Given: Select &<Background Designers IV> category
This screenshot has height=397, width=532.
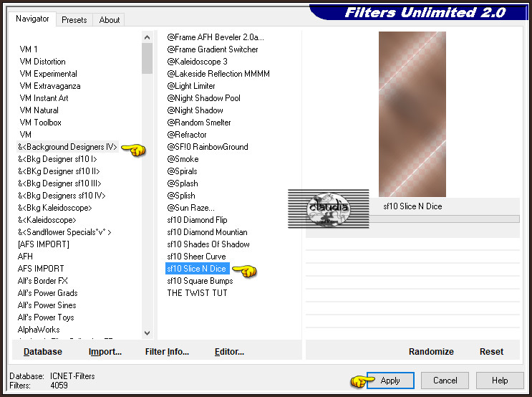Looking at the screenshot, I should [x=67, y=147].
